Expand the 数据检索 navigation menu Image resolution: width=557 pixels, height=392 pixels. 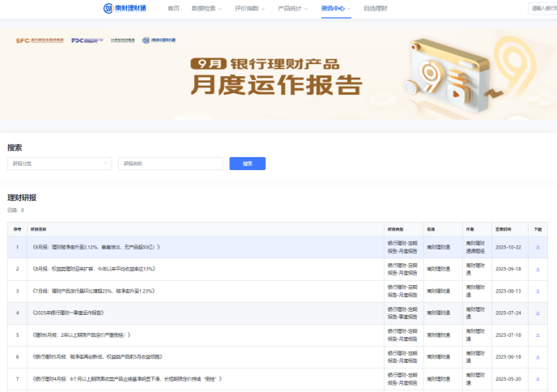click(206, 8)
